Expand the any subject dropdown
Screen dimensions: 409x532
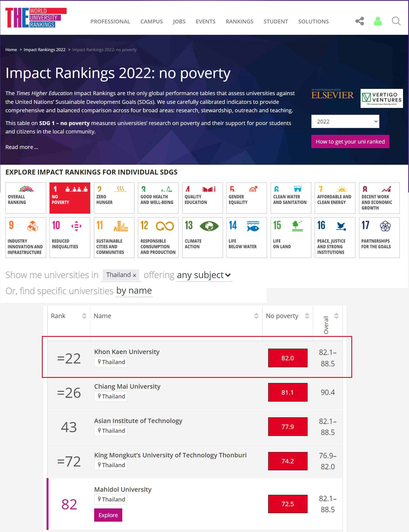[204, 275]
